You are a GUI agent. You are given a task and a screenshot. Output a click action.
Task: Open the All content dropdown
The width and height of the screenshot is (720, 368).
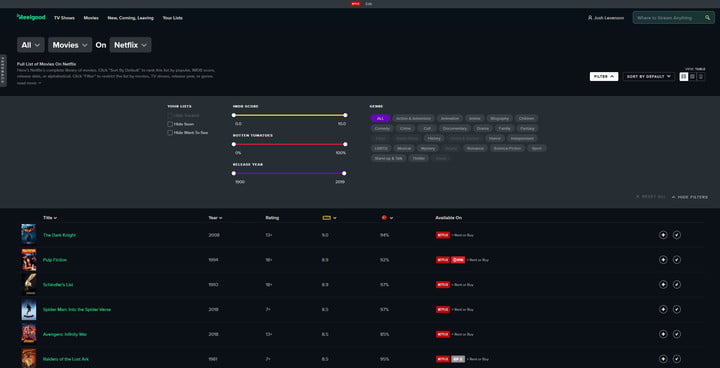pos(31,45)
